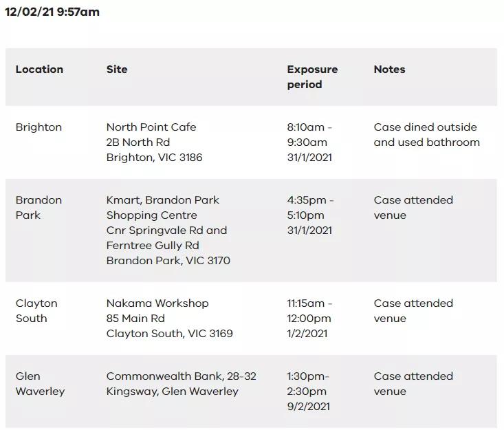Select the Brighton location cell
The image size is (504, 430).
[39, 127]
